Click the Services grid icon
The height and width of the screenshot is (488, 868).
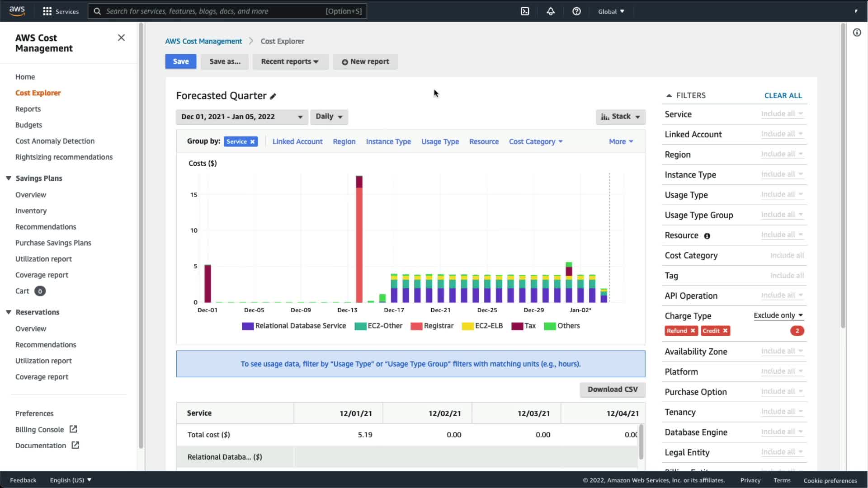[x=47, y=11]
